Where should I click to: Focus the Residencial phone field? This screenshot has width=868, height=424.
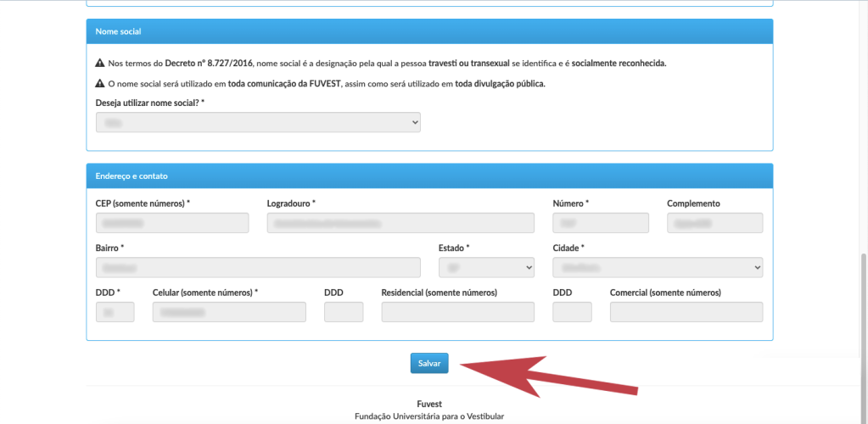click(458, 312)
